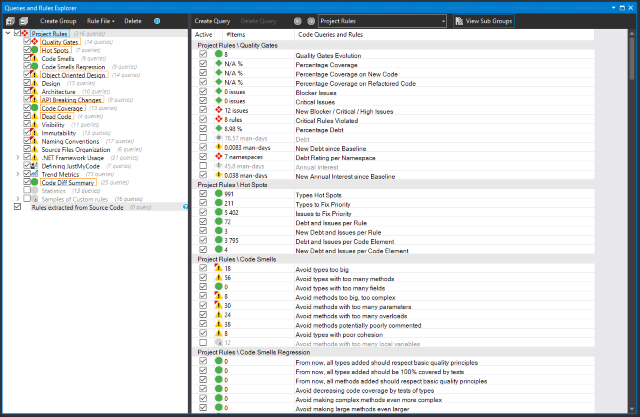This screenshot has width=640, height=417.
Task: Expand the Samples of Custom rules node
Action: point(18,199)
